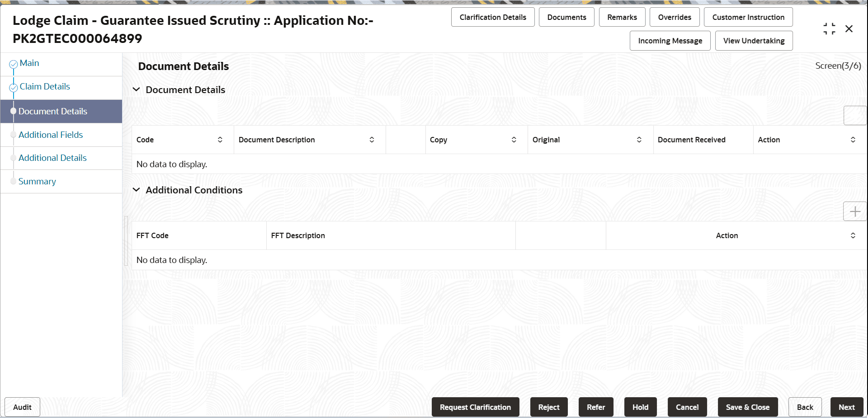Click View Undertaking

[x=754, y=41]
